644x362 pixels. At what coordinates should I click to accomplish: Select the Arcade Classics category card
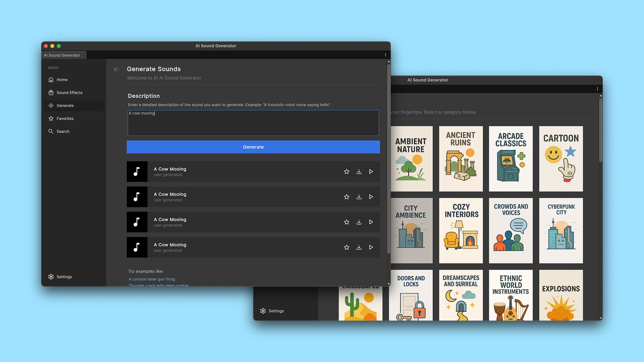click(511, 159)
